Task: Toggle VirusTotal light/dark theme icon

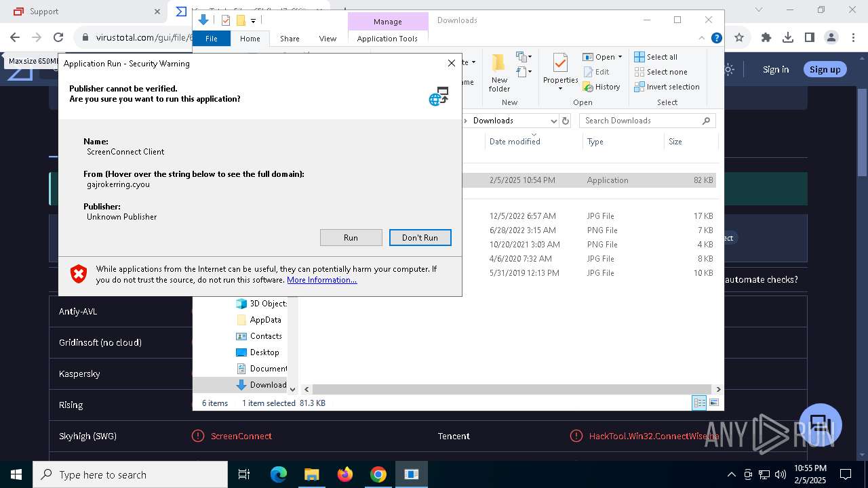Action: [x=729, y=69]
